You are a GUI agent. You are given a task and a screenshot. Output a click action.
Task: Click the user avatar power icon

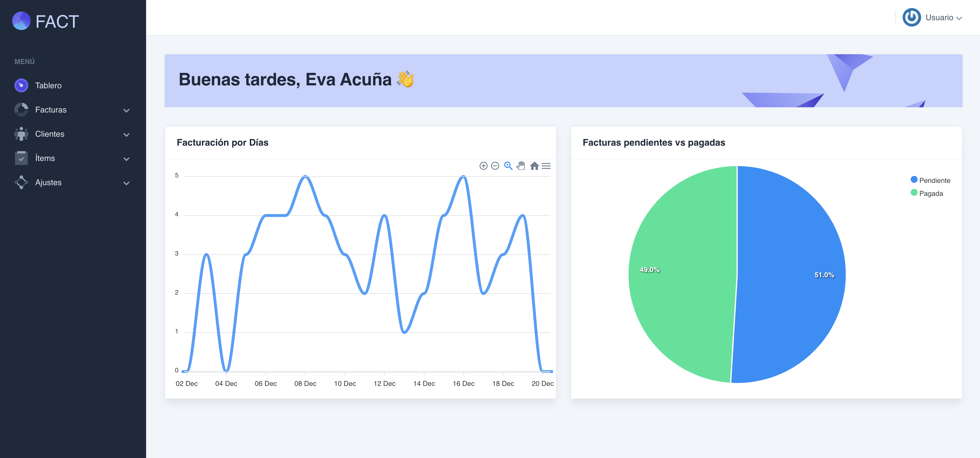[912, 18]
